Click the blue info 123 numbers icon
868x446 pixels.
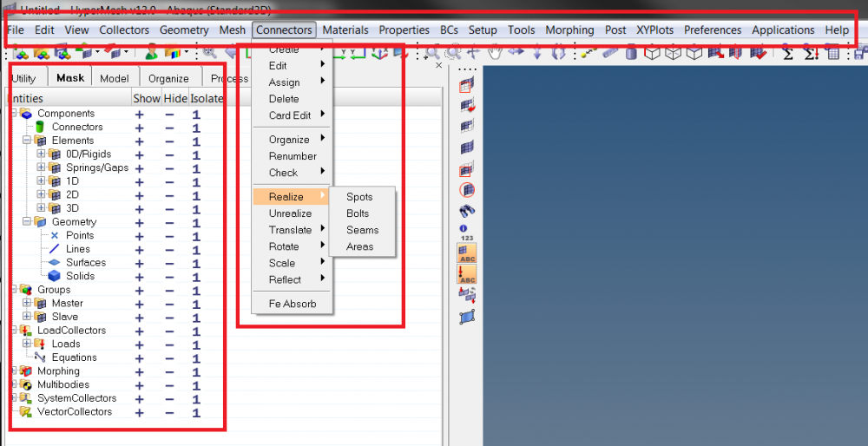466,233
